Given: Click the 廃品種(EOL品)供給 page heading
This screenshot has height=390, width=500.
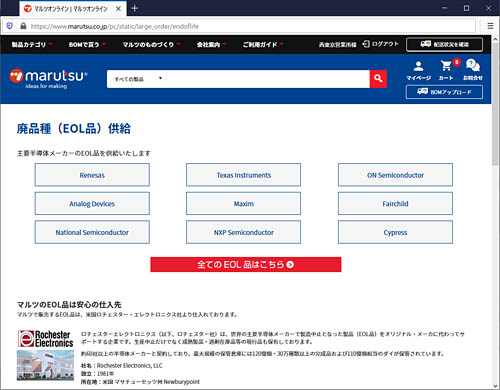Looking at the screenshot, I should click(74, 128).
